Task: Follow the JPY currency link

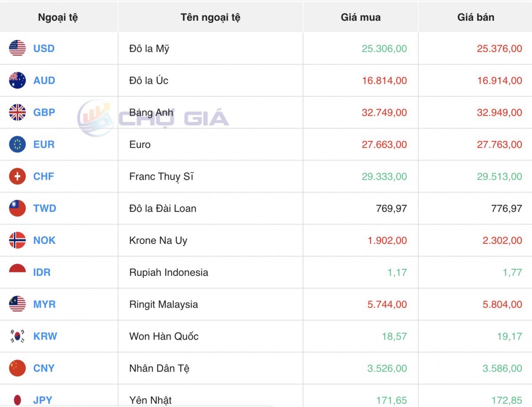Action: pyautogui.click(x=43, y=400)
